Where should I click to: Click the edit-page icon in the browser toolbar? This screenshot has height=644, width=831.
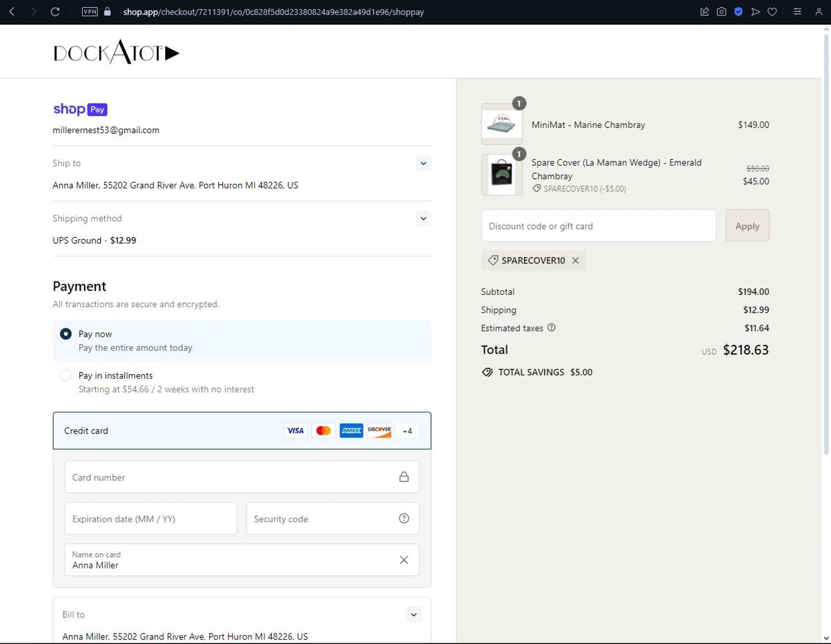[x=705, y=12]
